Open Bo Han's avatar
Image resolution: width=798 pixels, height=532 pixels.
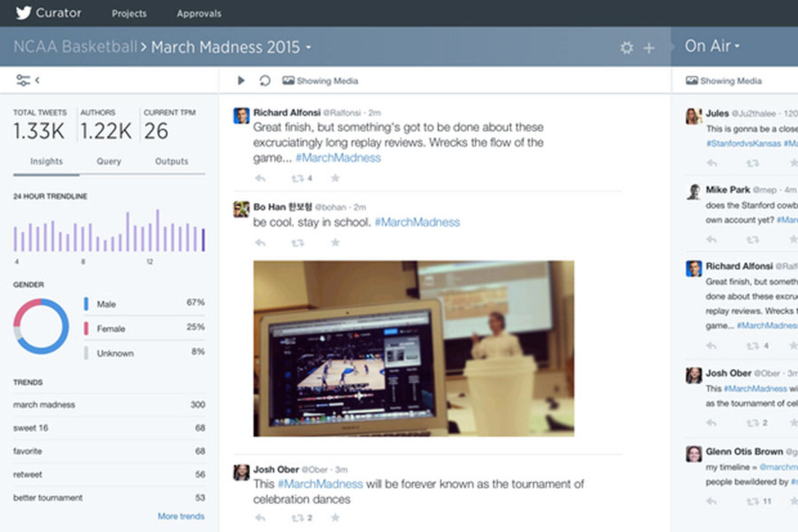[241, 209]
